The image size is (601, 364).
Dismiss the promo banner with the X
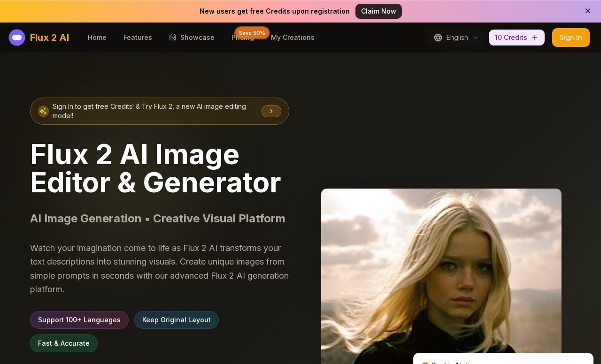tap(588, 11)
